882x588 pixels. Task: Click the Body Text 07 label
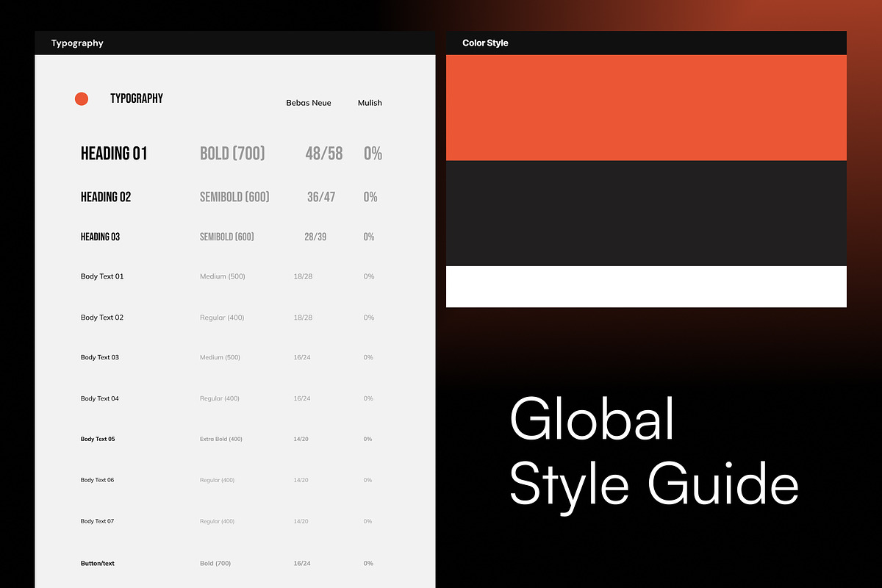(97, 521)
